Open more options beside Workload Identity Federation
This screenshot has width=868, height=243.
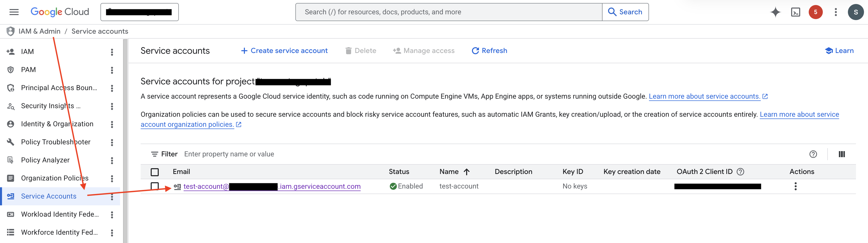pyautogui.click(x=112, y=215)
